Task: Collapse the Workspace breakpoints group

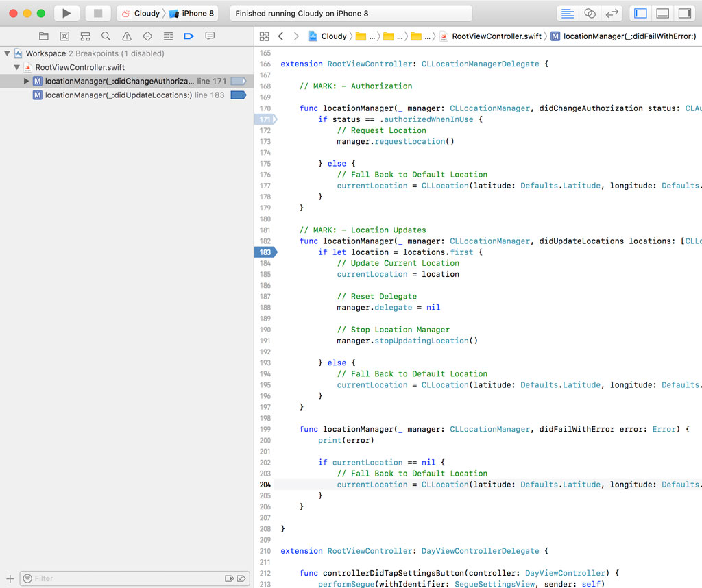Action: point(7,53)
